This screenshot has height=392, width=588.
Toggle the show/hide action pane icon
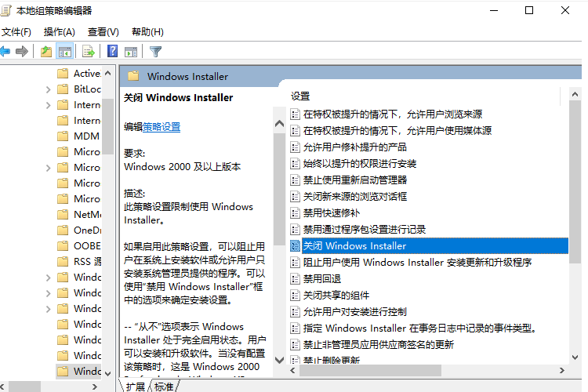coord(131,52)
